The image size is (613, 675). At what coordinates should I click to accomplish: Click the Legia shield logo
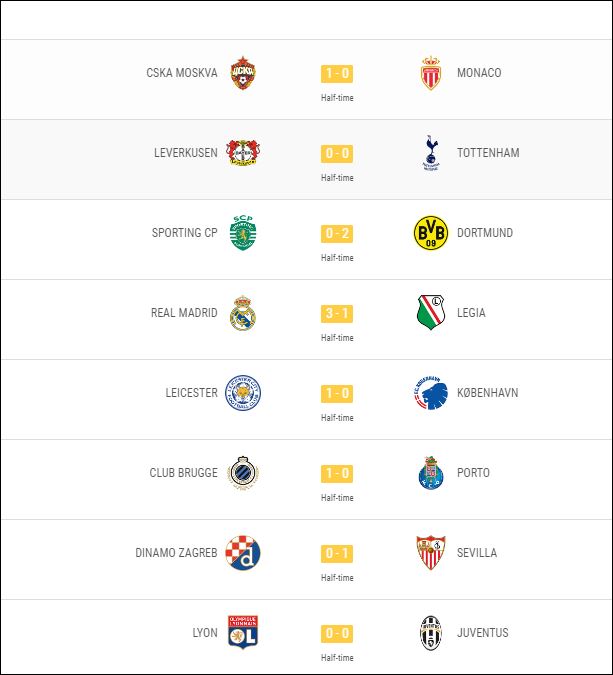(x=430, y=313)
